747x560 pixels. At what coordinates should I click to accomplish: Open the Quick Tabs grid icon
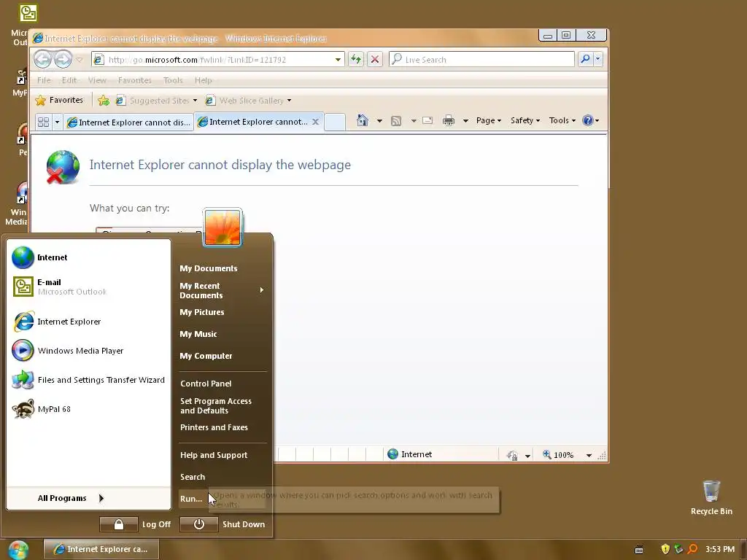coord(43,122)
